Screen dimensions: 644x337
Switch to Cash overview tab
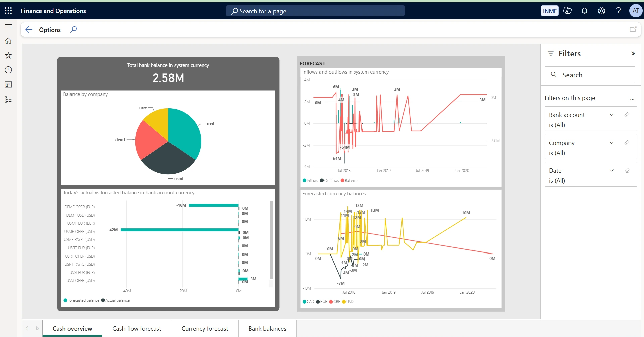click(x=72, y=328)
